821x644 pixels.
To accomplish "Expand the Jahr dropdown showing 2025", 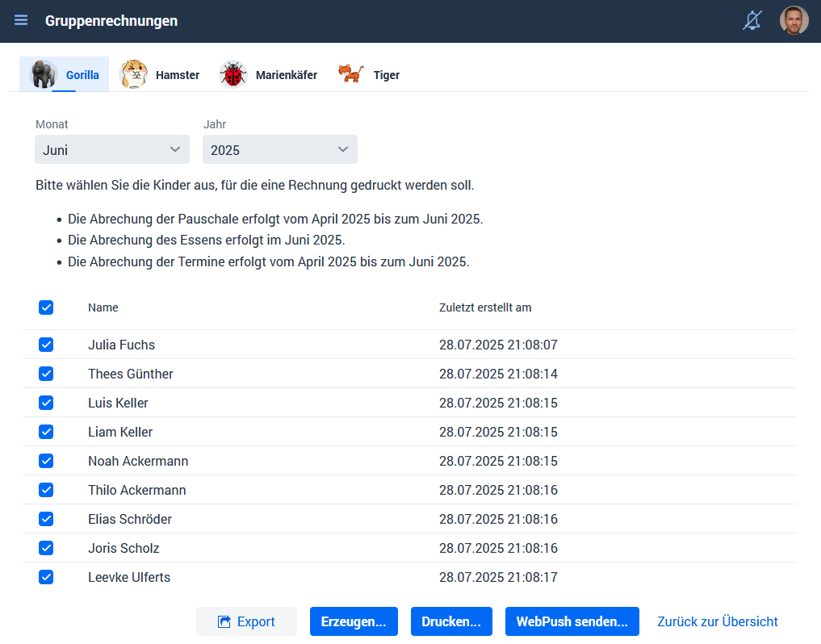I will 279,149.
